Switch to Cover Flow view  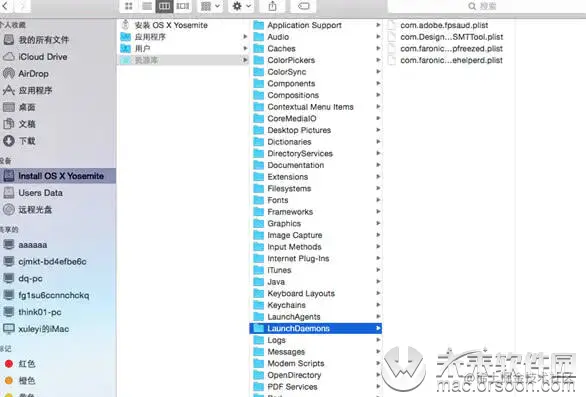(x=182, y=6)
